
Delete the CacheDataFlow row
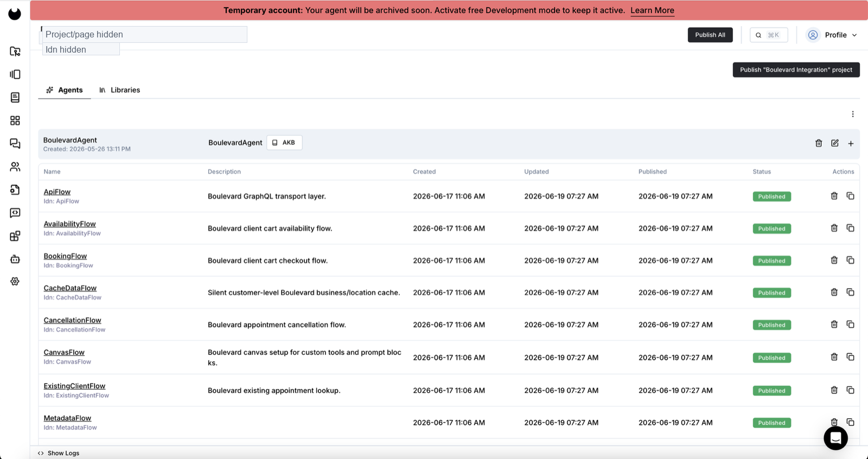click(834, 292)
